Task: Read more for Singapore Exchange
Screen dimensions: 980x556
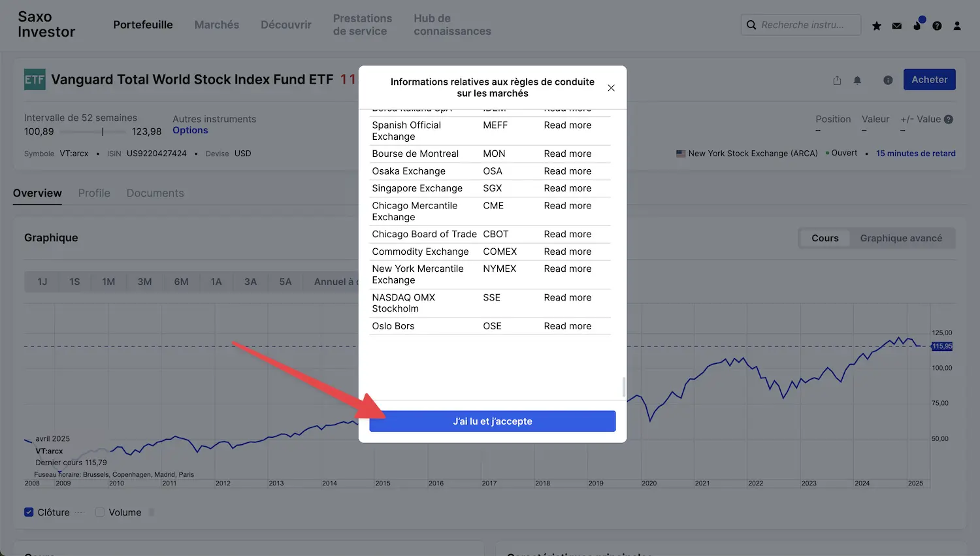Action: click(x=567, y=188)
